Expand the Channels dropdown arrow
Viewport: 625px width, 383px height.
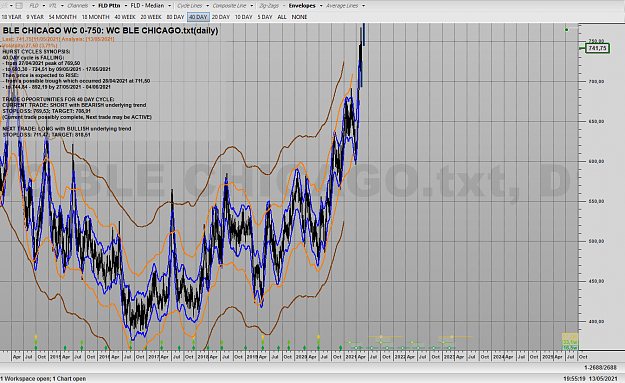click(93, 6)
